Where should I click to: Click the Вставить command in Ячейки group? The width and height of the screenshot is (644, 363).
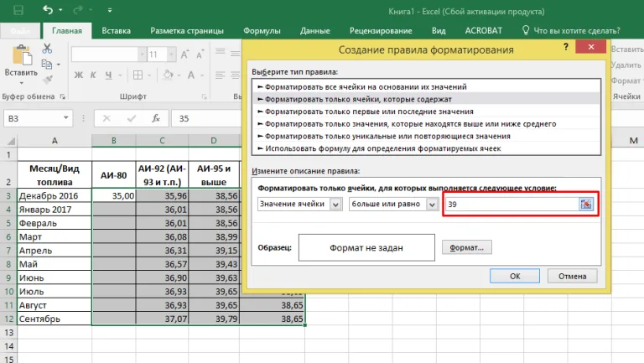pyautogui.click(x=626, y=49)
